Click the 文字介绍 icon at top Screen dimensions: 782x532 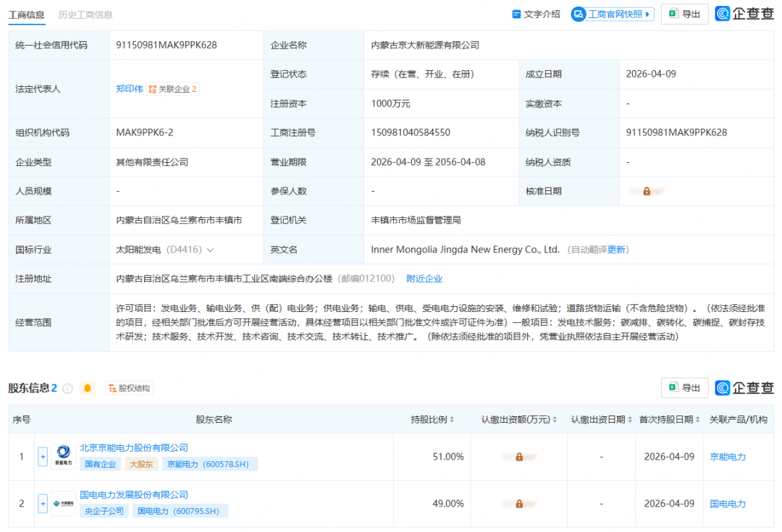(x=535, y=14)
